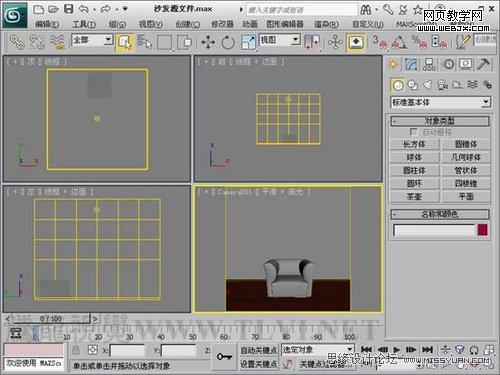Open the 3ds Max application logo menu

[15, 15]
